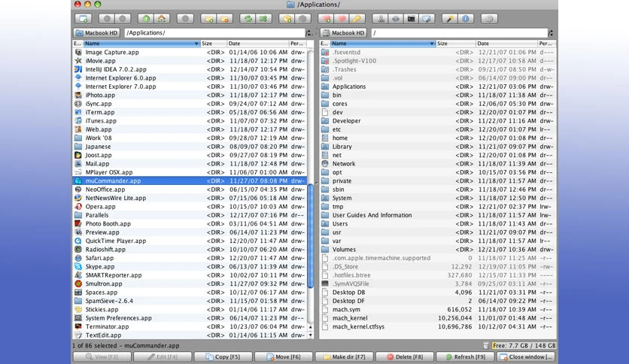Click the Close window button at bottom
Image resolution: width=629 pixels, height=364 pixels.
click(527, 356)
